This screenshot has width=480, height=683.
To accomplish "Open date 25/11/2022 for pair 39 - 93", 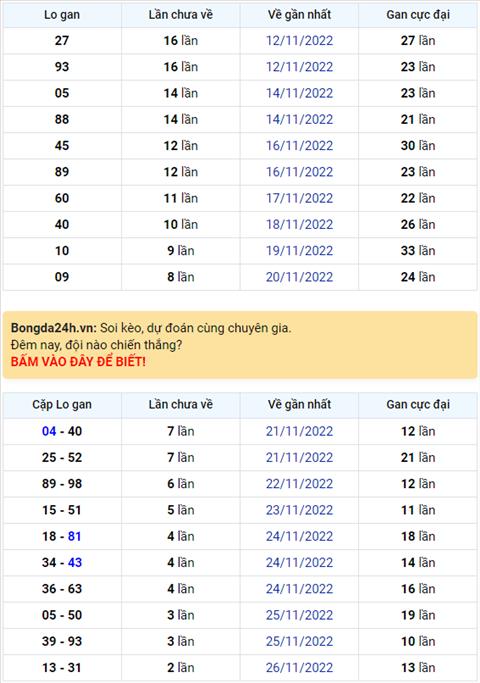I will (x=299, y=641).
